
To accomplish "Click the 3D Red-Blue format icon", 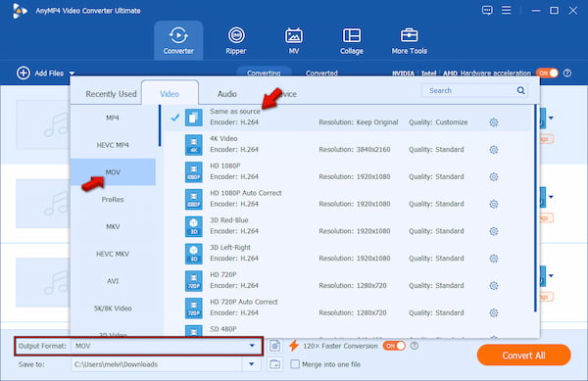I will tap(193, 226).
